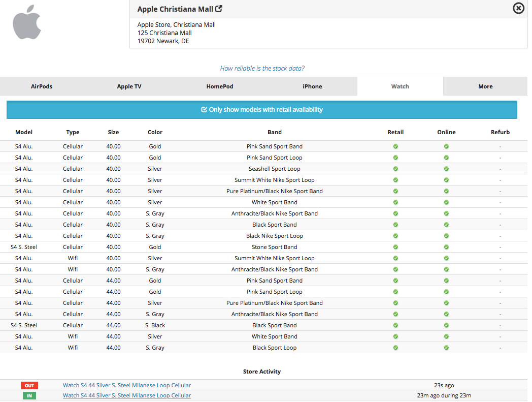Click the Retail column header
Image resolution: width=532 pixels, height=402 pixels.
point(395,132)
